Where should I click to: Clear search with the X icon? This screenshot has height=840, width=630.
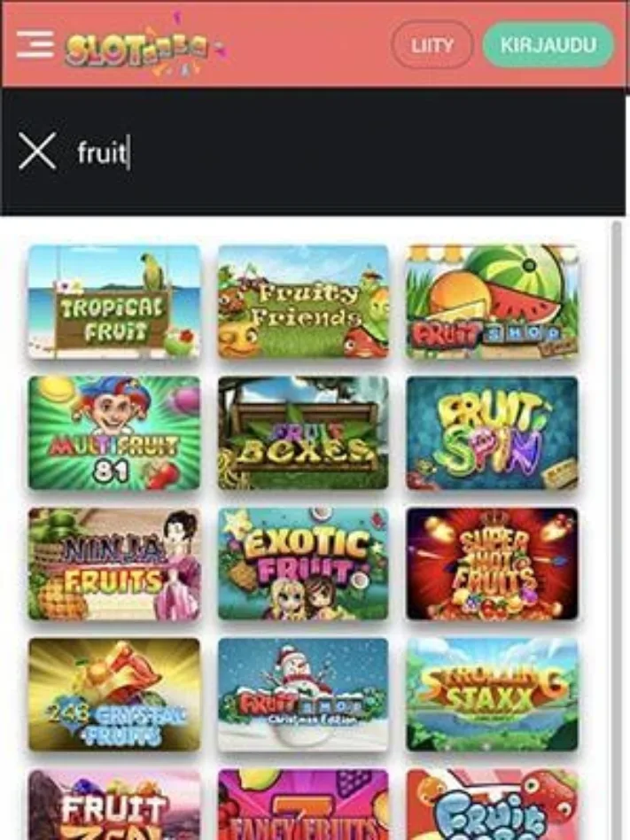click(37, 152)
